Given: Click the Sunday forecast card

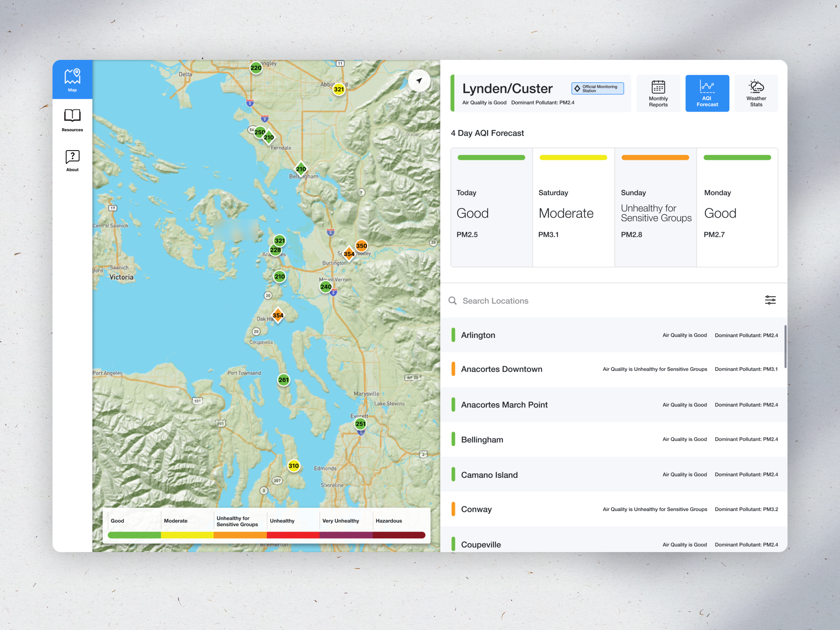Looking at the screenshot, I should pos(655,208).
